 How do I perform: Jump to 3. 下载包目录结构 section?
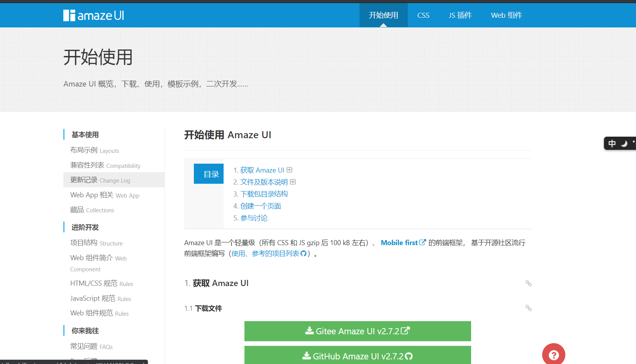(264, 194)
